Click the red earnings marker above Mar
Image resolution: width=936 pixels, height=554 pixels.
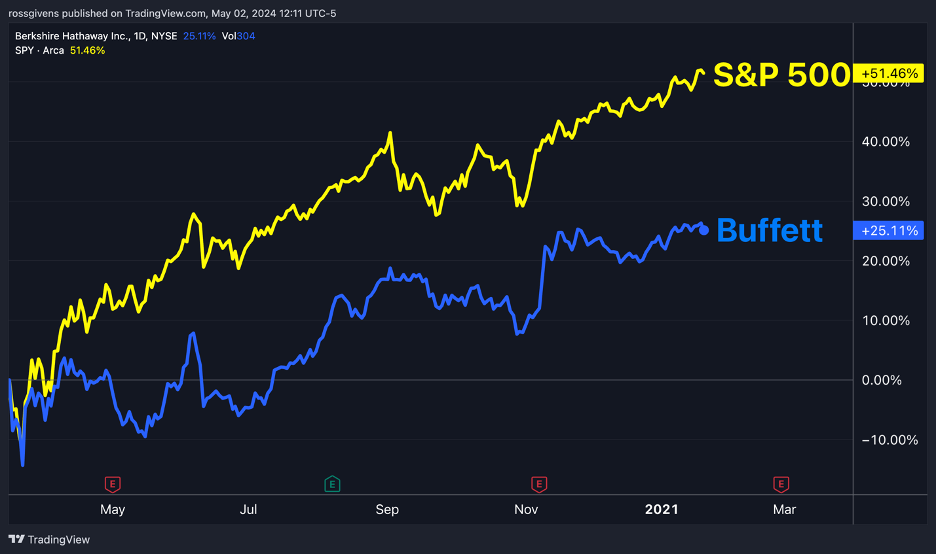781,484
